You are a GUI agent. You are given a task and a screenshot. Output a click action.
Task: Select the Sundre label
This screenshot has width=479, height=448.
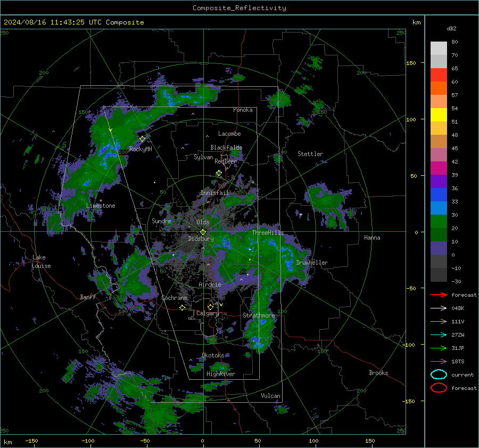point(161,221)
